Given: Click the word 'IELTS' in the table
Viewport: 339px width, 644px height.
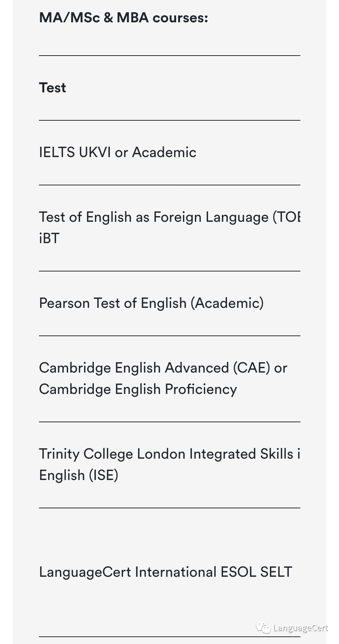Looking at the screenshot, I should [x=57, y=152].
